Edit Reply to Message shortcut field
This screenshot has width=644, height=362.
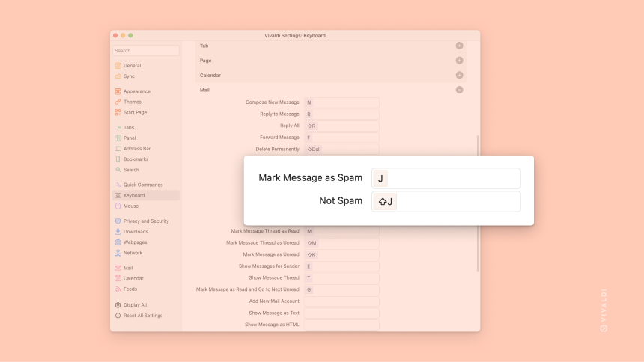click(341, 114)
